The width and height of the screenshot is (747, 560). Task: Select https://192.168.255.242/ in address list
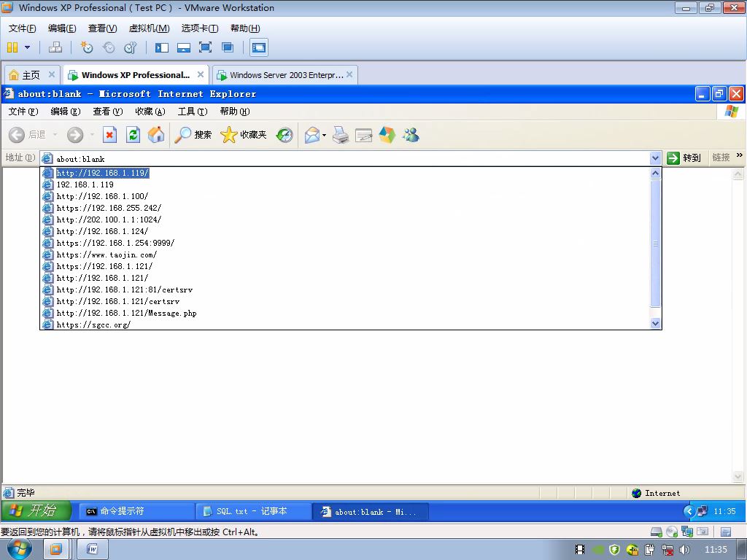(345, 208)
